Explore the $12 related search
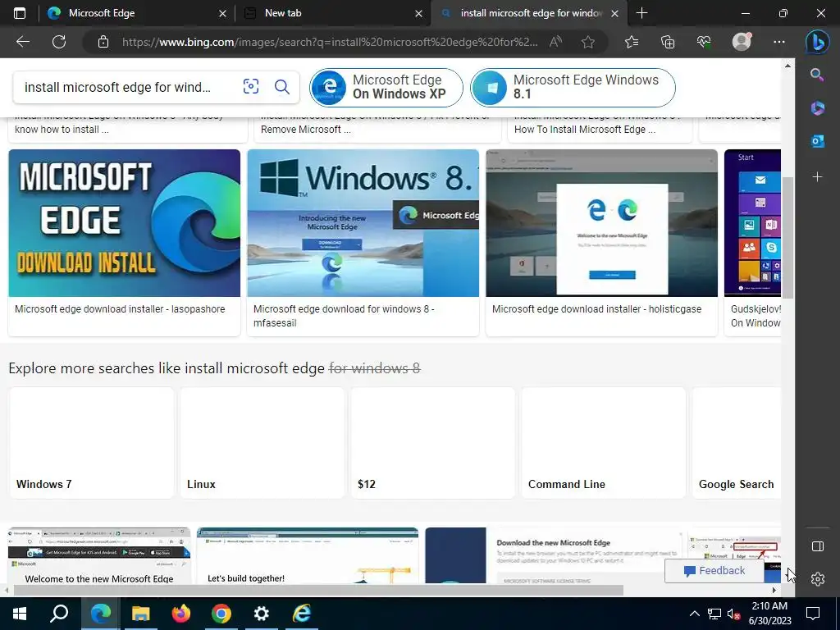 433,443
